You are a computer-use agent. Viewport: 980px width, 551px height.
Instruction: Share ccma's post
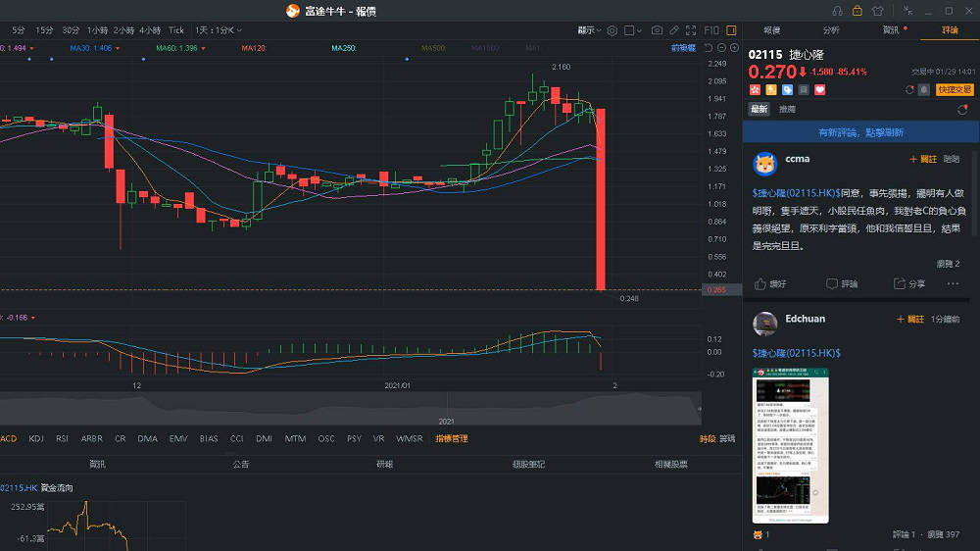[x=909, y=284]
